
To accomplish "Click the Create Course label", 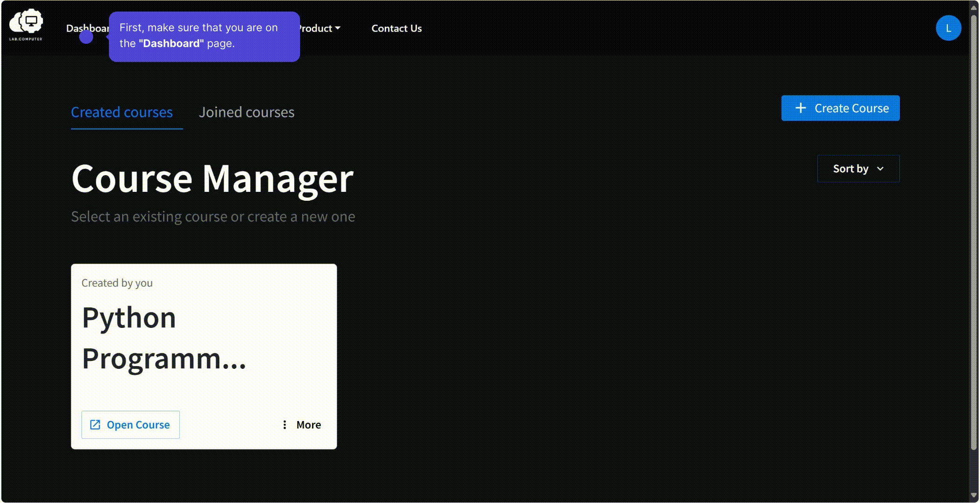I will [851, 108].
